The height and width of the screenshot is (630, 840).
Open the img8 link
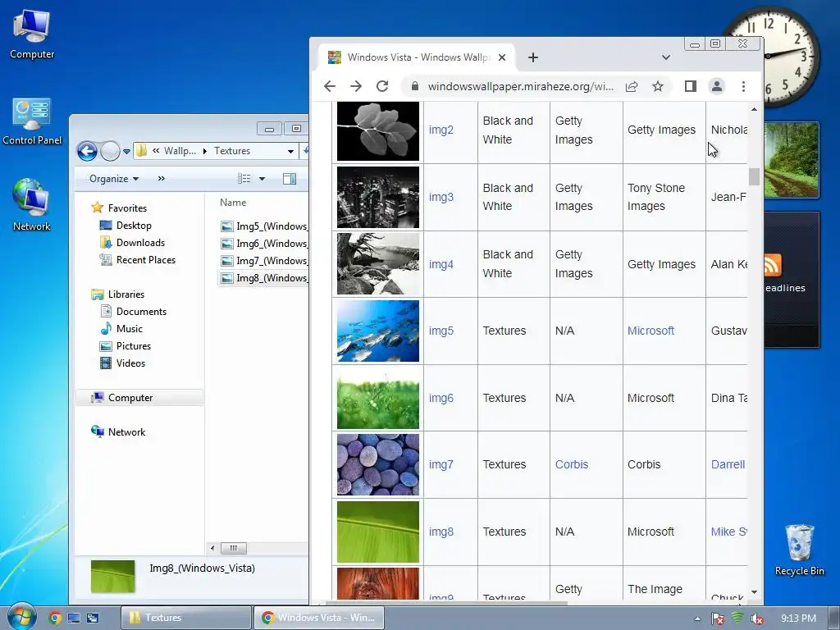point(441,532)
